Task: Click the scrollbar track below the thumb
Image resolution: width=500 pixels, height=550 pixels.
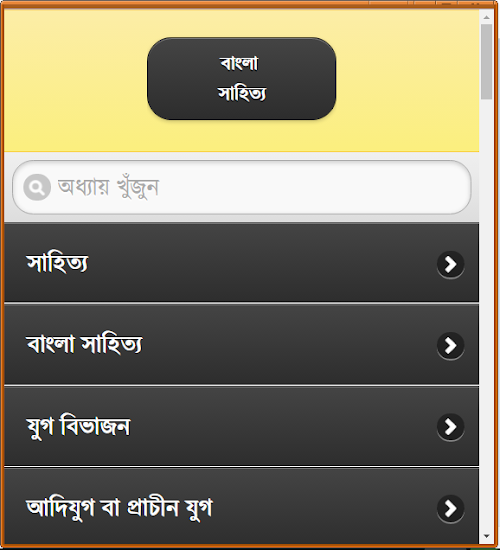Action: point(486,316)
